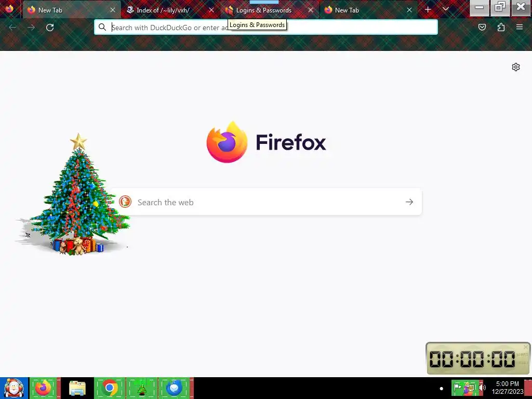Close the timer gadget with its X

526,347
